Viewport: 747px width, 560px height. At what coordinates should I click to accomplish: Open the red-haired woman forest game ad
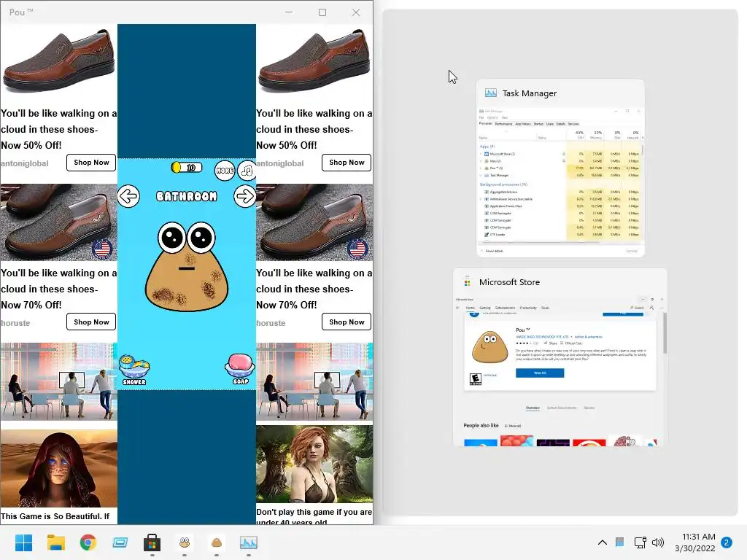click(314, 464)
